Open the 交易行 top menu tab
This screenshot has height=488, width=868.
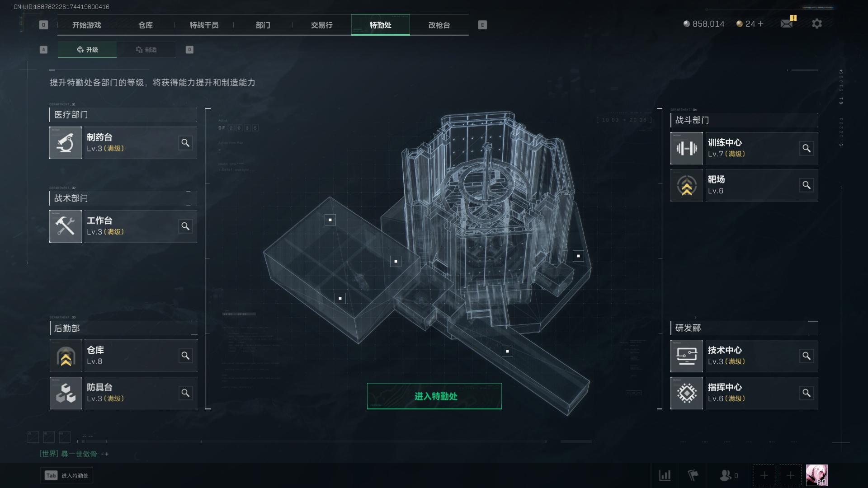click(322, 25)
